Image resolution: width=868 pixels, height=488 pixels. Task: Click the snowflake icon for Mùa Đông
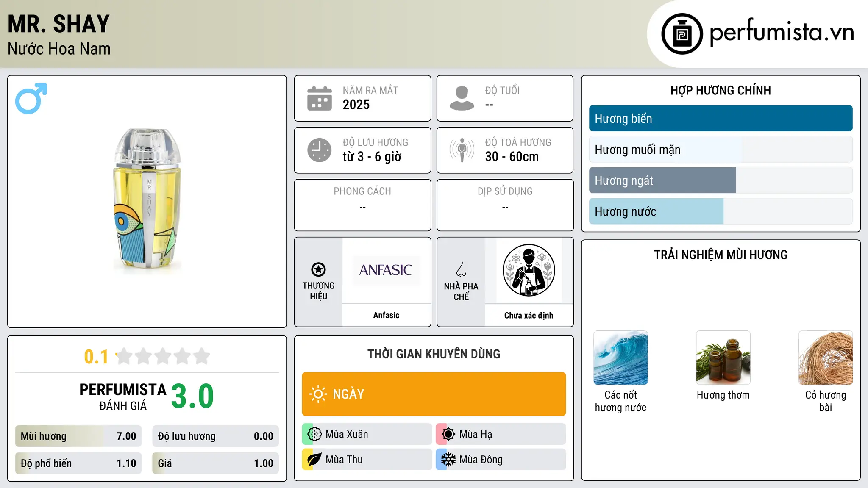(x=448, y=460)
